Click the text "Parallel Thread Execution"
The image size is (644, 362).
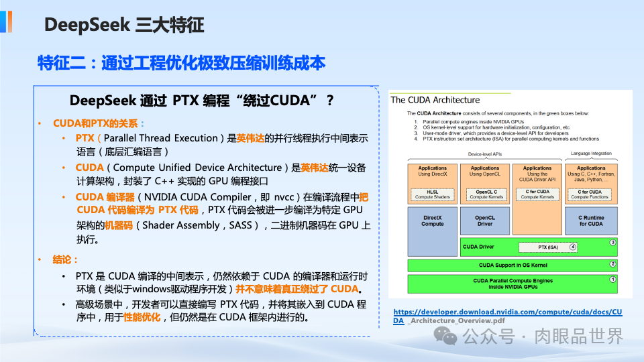pyautogui.click(x=160, y=138)
